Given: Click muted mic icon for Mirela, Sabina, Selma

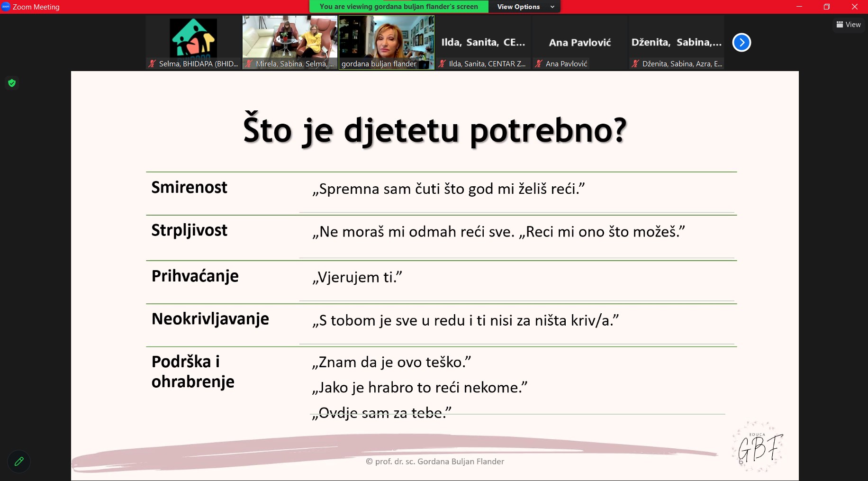Looking at the screenshot, I should tap(249, 64).
